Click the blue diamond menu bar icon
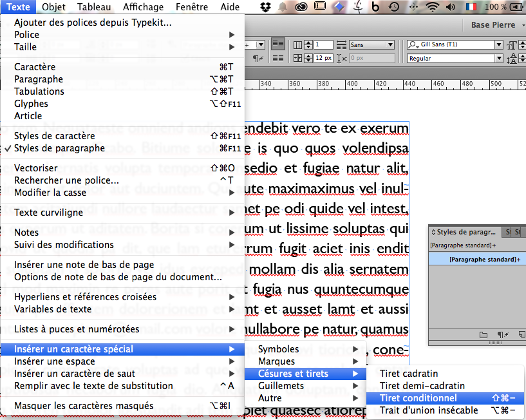This screenshot has width=526, height=420. point(339,6)
